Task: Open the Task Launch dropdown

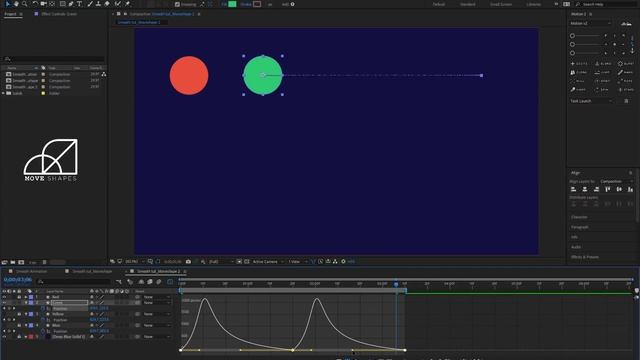Action: (x=591, y=101)
